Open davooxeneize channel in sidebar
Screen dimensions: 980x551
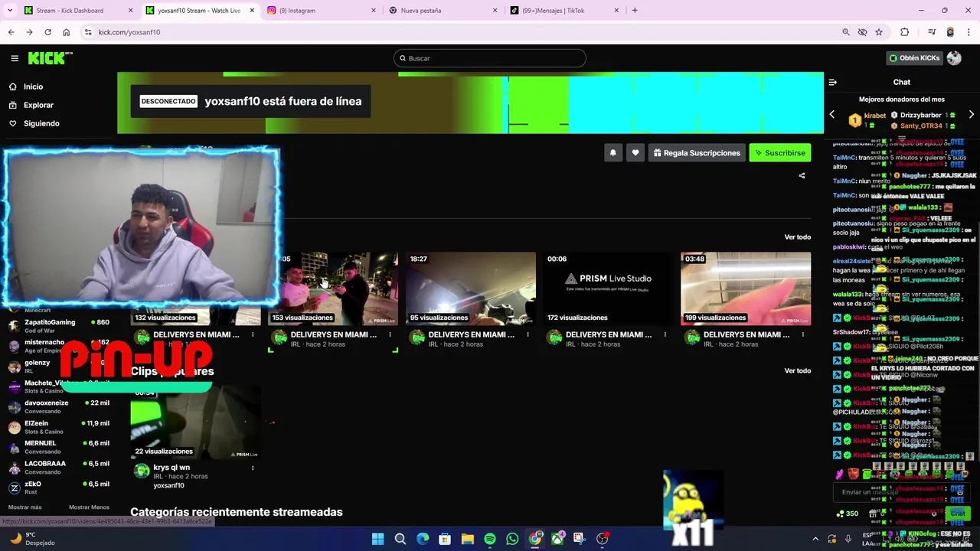[x=58, y=406]
